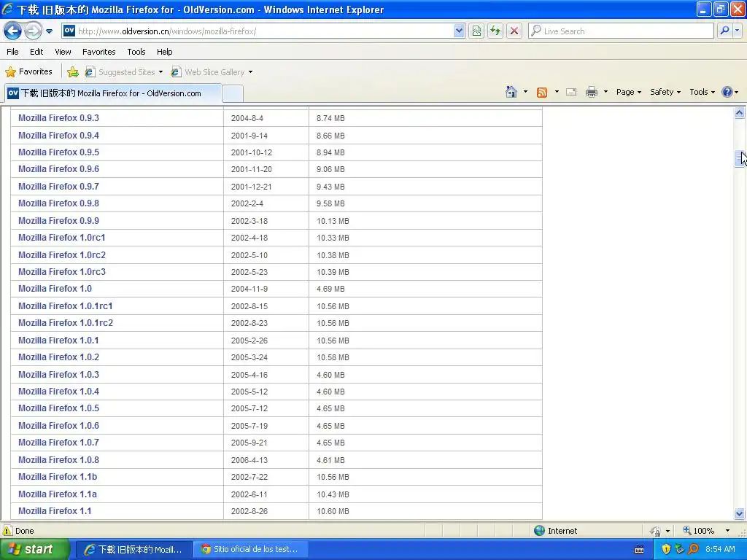The image size is (747, 560).
Task: Open Web Slice Gallery dropdown
Action: click(212, 72)
